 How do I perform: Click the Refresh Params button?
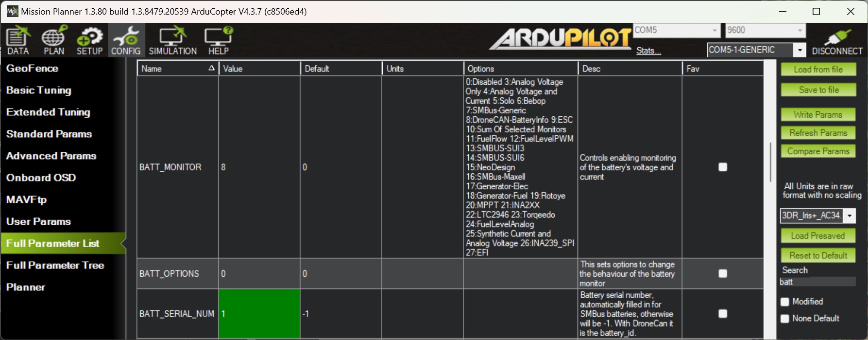coord(818,133)
